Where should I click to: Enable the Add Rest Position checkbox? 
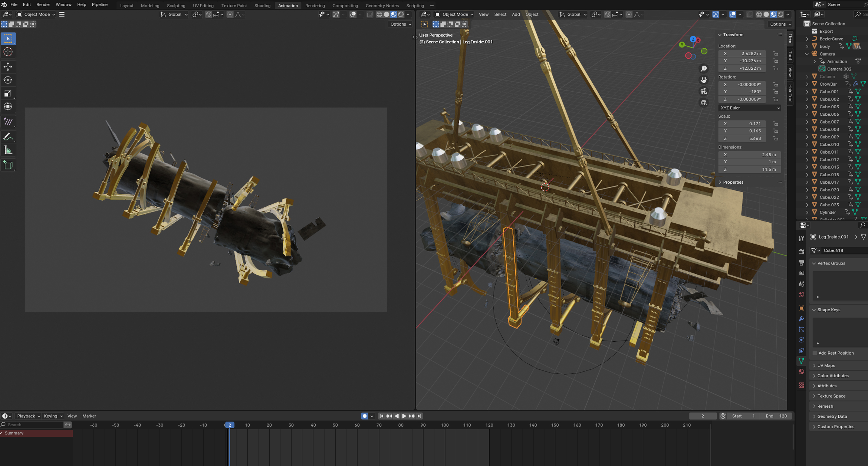(x=815, y=353)
